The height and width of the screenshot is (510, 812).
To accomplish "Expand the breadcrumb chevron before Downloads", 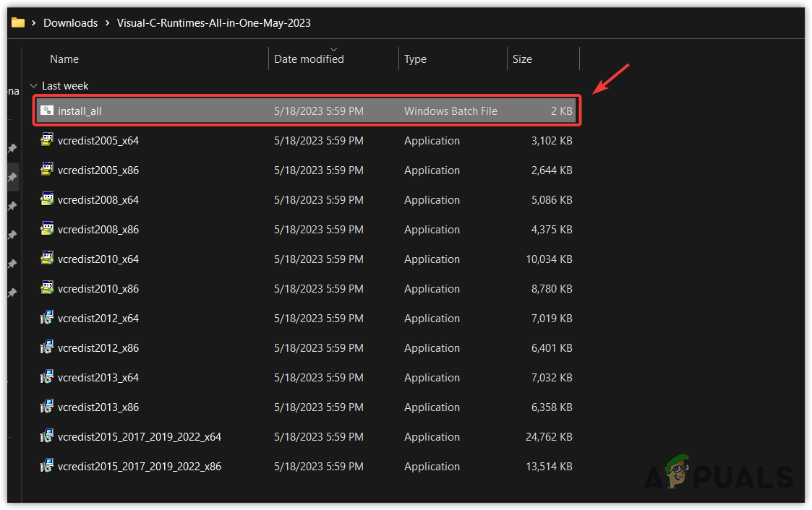I will pos(34,23).
